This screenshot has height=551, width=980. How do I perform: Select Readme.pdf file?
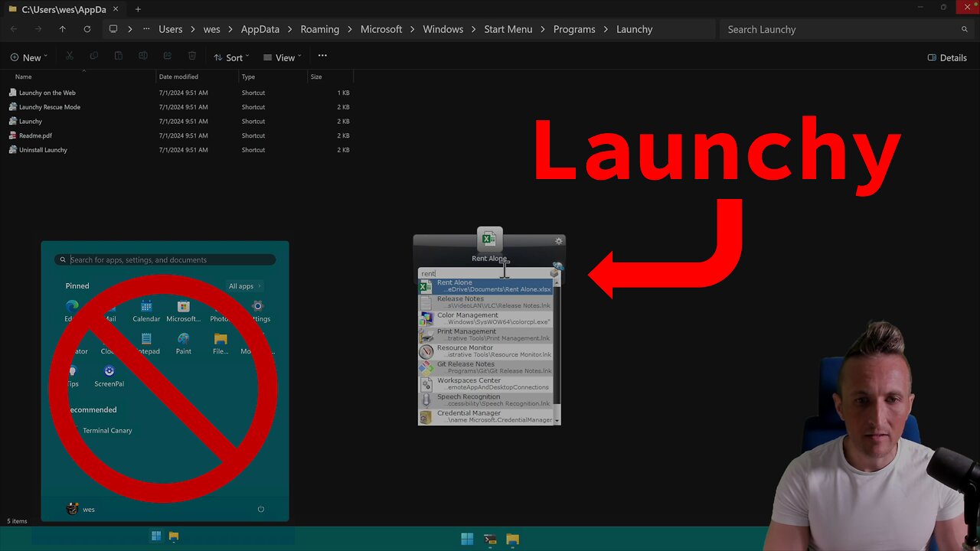pos(35,135)
